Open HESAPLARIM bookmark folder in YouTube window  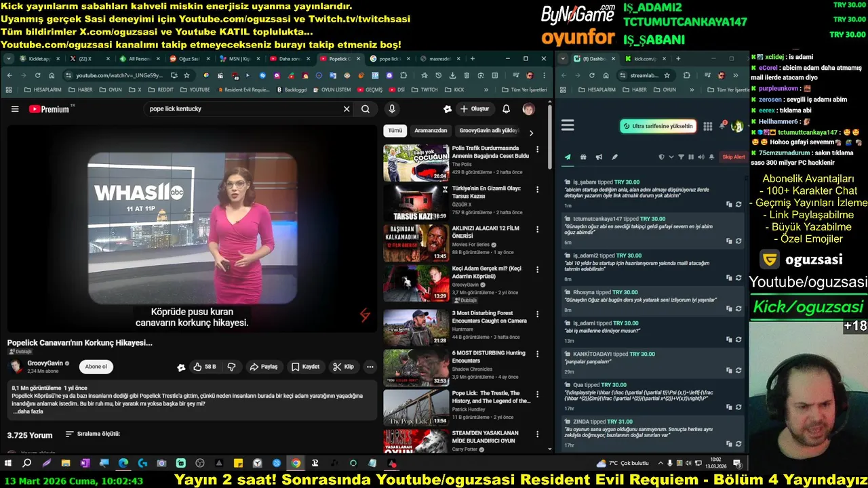click(43, 89)
